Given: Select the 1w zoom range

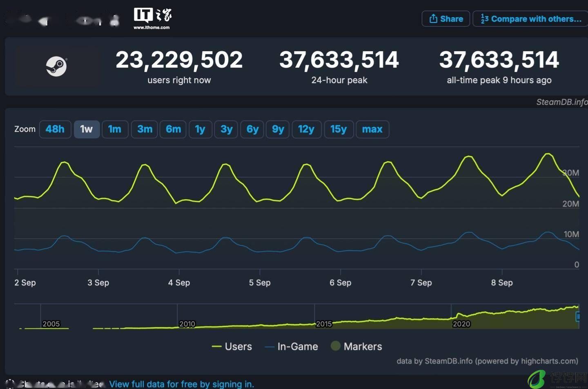Looking at the screenshot, I should click(x=87, y=129).
